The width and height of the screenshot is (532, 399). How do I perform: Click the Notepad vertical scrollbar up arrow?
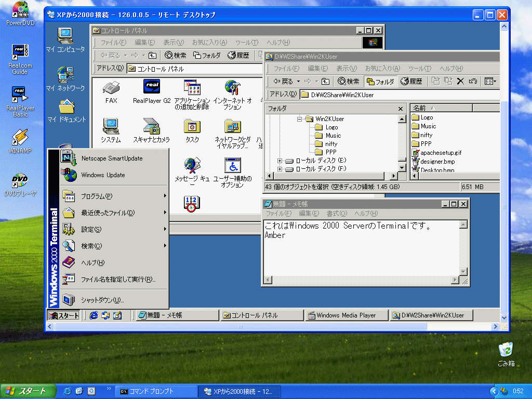click(x=463, y=224)
